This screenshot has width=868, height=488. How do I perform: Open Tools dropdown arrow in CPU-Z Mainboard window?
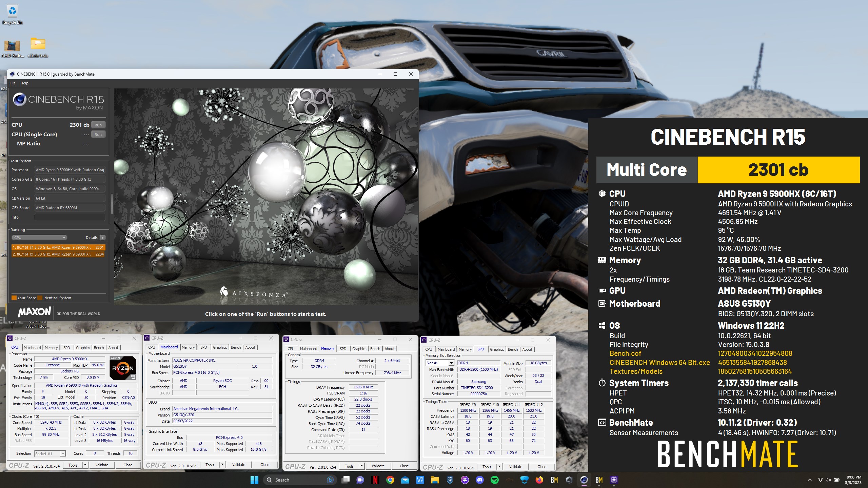click(222, 465)
